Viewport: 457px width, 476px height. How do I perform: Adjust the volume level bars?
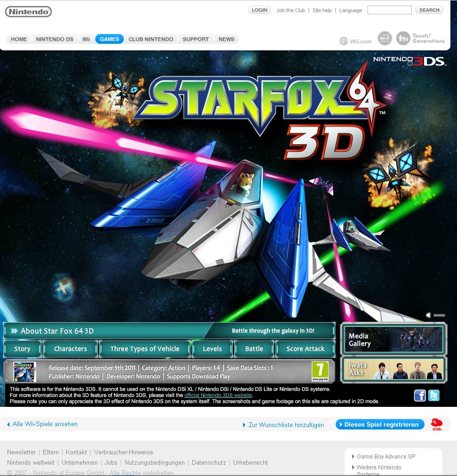[439, 315]
